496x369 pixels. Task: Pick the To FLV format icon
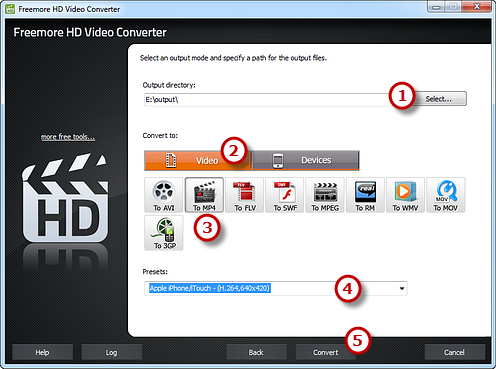coord(245,195)
